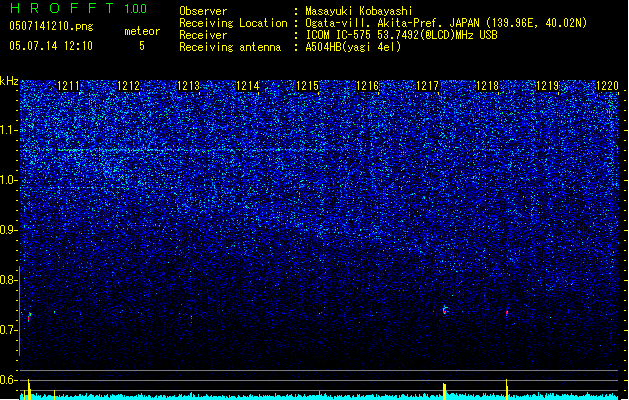The height and width of the screenshot is (400, 629).
Task: Click the "Receiving antenna" label
Action: pyautogui.click(x=230, y=47)
